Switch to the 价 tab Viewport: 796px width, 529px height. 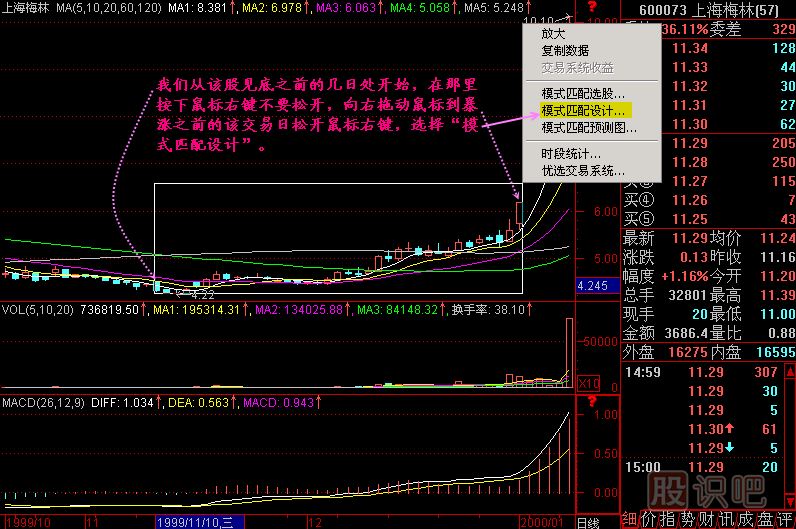point(648,519)
